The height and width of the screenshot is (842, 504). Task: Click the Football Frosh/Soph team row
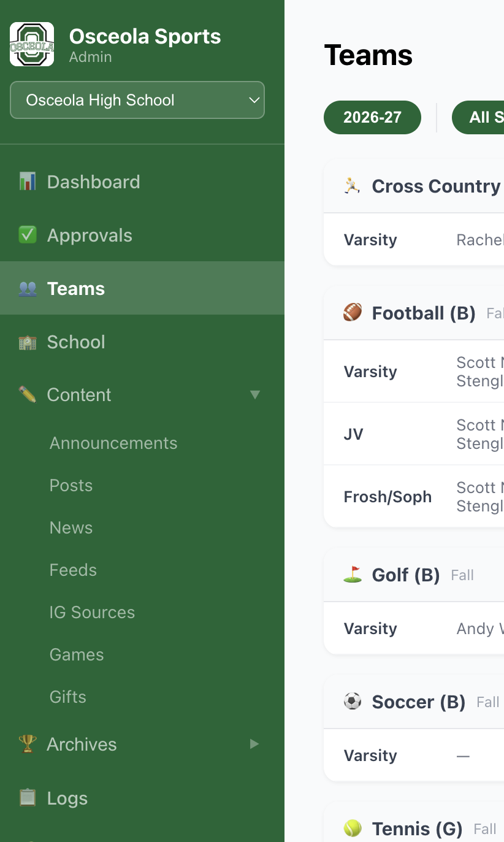(414, 497)
